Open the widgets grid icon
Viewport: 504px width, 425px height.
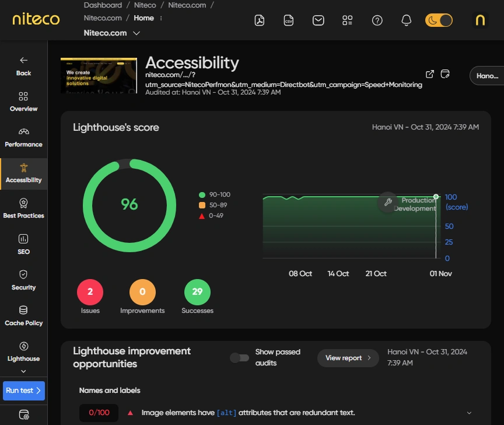coord(348,20)
